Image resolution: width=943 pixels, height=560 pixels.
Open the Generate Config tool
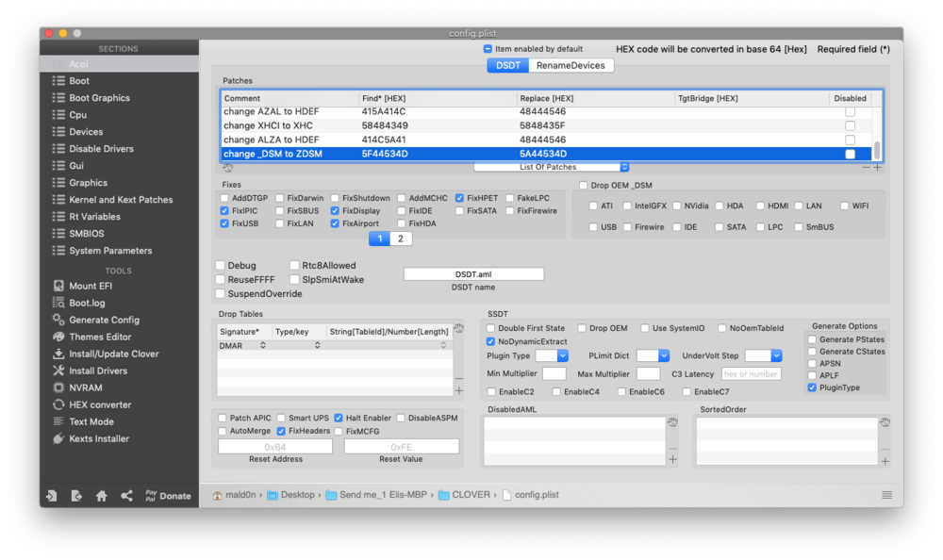coord(103,320)
